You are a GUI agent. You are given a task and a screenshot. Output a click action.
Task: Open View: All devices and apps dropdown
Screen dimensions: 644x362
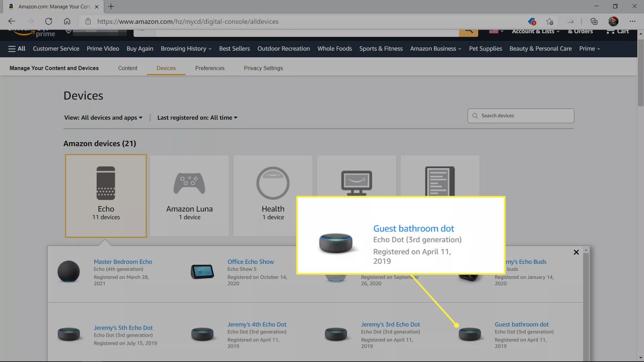103,118
